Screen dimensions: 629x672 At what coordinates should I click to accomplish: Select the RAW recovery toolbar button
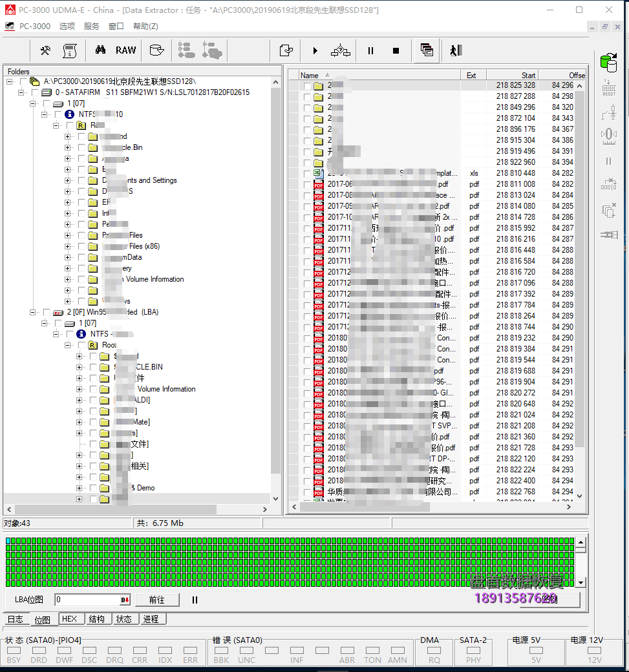tap(125, 50)
